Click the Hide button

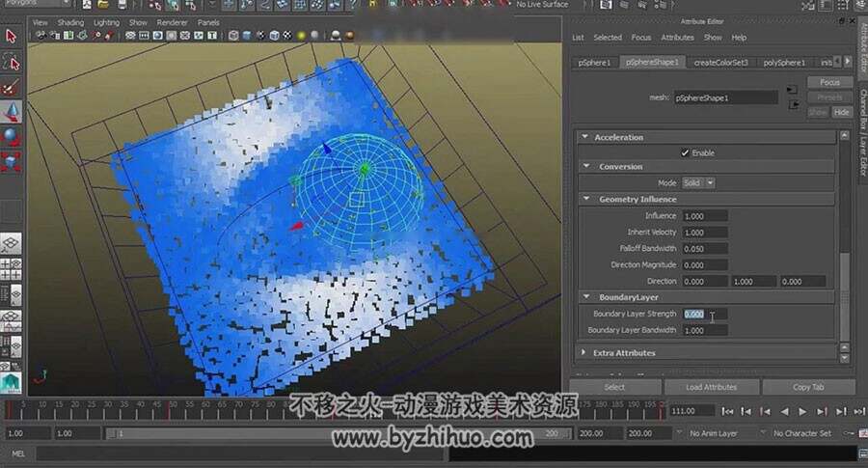click(x=841, y=112)
